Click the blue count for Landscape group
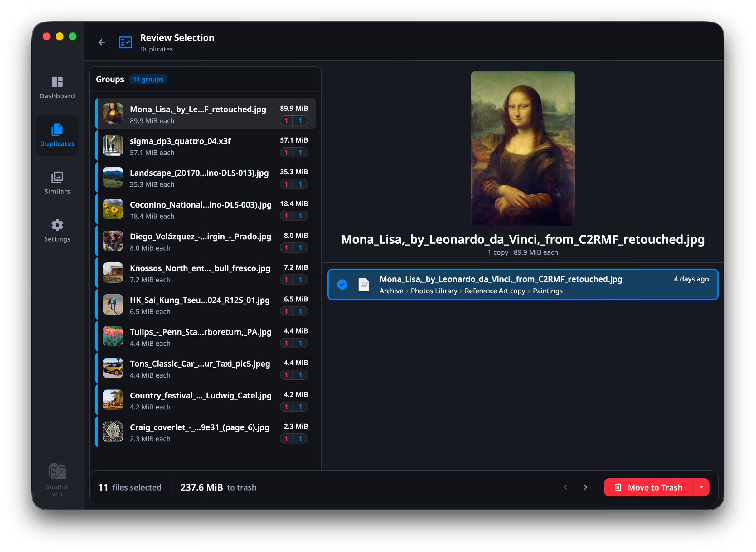The image size is (756, 552). pyautogui.click(x=300, y=184)
